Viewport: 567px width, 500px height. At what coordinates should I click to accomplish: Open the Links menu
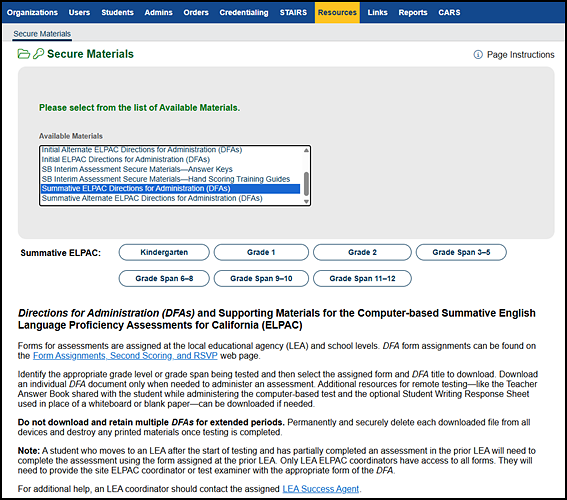tap(378, 13)
